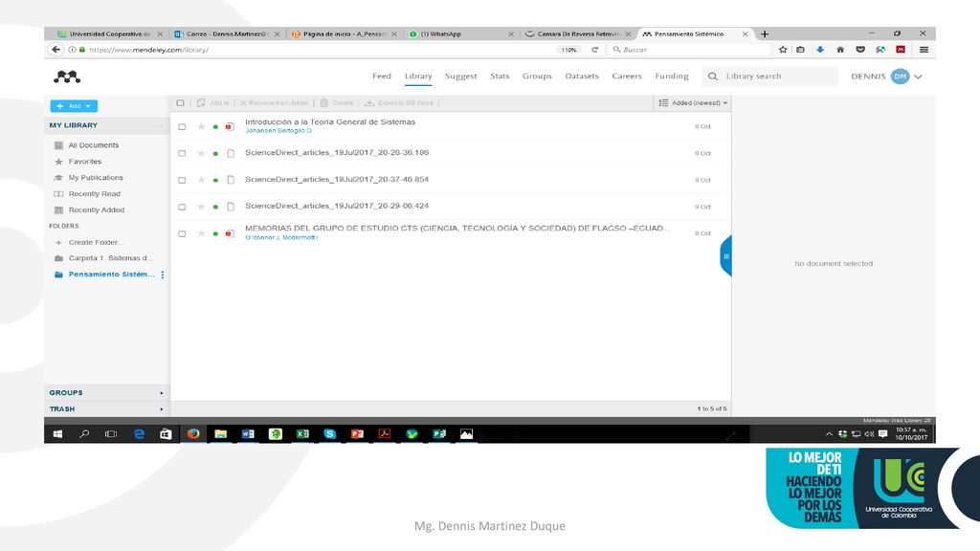Open the Firefox hamburger menu
Viewport: 980px width, 551px height.
pos(924,50)
